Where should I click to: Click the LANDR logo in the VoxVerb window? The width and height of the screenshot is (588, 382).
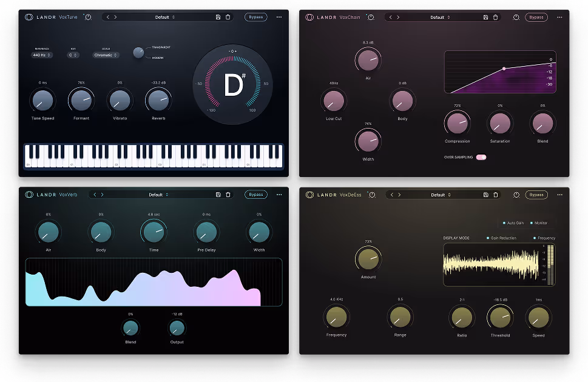pyautogui.click(x=29, y=195)
